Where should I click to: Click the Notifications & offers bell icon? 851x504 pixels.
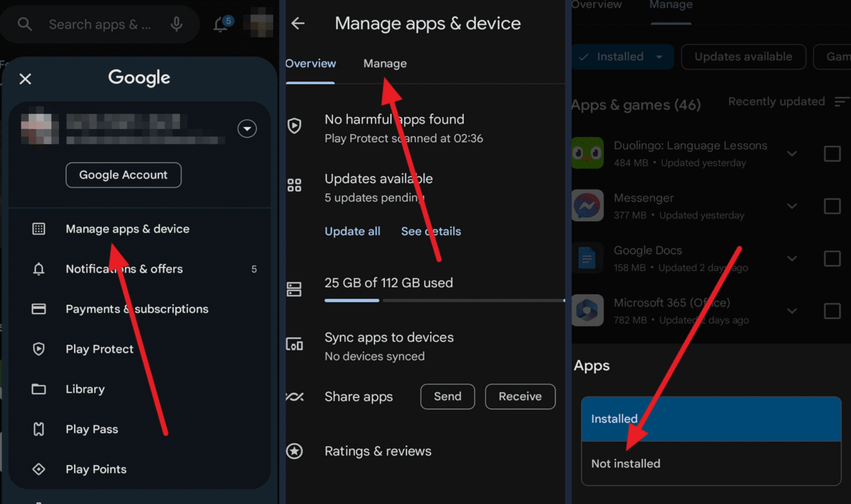pos(38,269)
